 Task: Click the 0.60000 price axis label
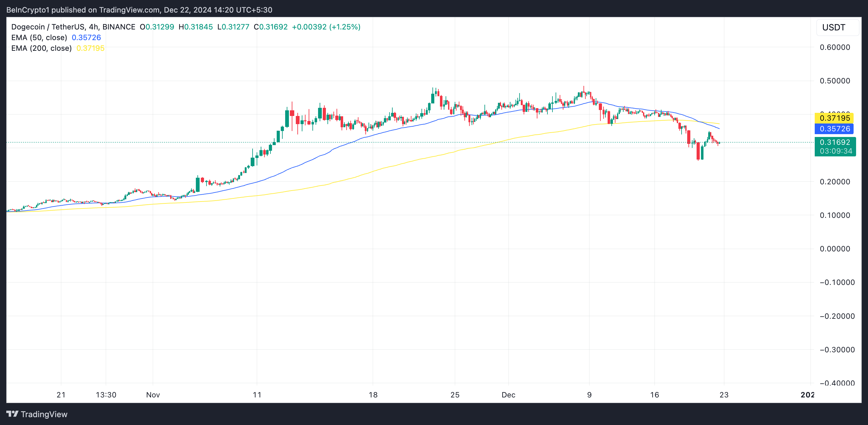tap(835, 47)
